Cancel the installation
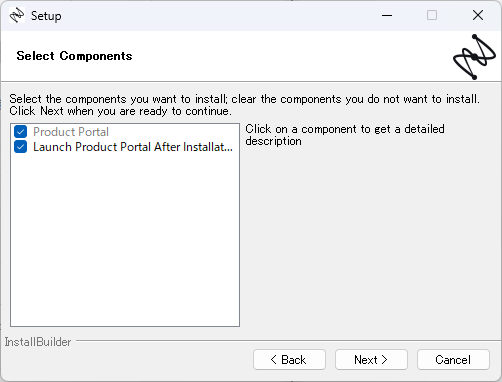Image resolution: width=502 pixels, height=382 pixels. click(453, 360)
